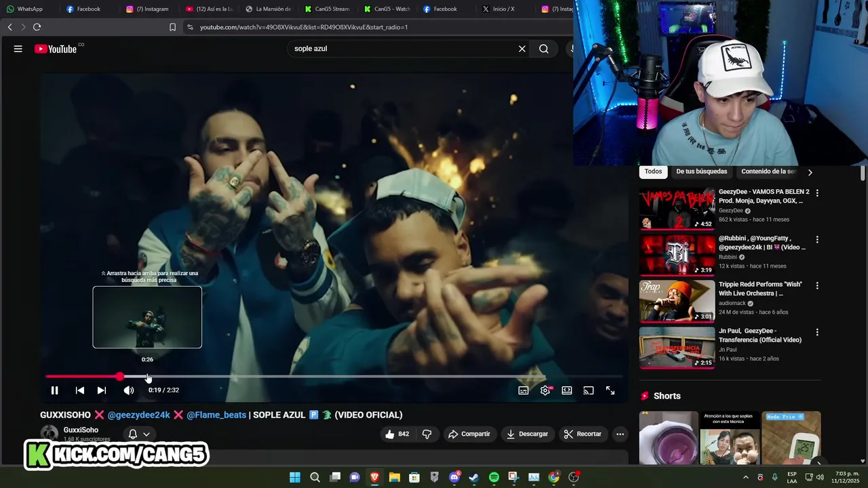The width and height of the screenshot is (868, 488).
Task: Mute the video volume
Action: (129, 390)
